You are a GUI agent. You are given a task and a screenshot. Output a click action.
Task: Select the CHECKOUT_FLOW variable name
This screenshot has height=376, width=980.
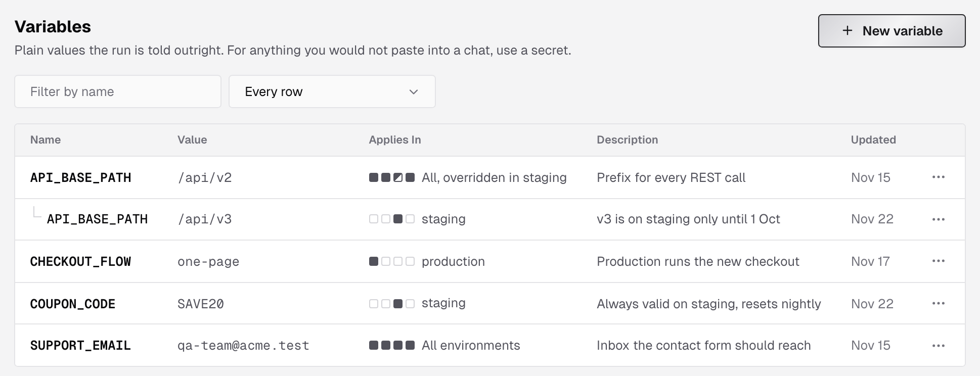[81, 262]
